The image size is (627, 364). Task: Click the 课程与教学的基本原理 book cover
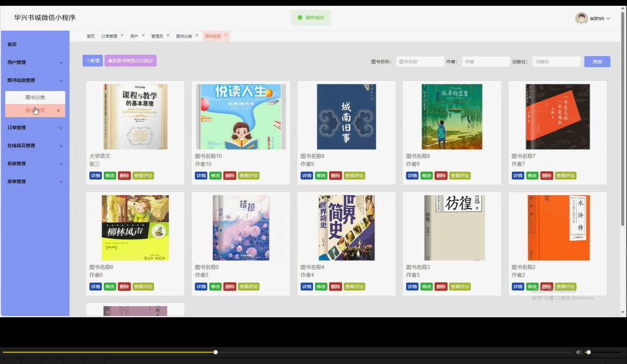pos(135,117)
